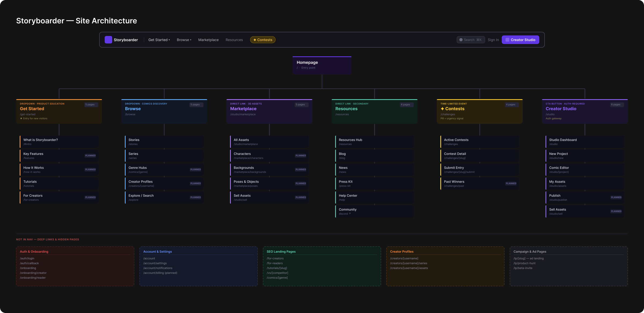Click the Storyboarder purple logo icon
The width and height of the screenshot is (644, 313).
click(108, 40)
